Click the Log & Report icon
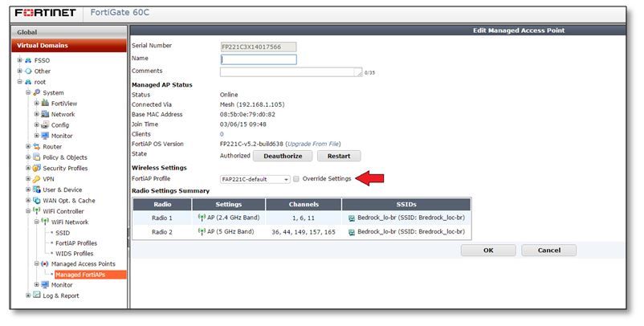644x326 pixels. pyautogui.click(x=37, y=295)
